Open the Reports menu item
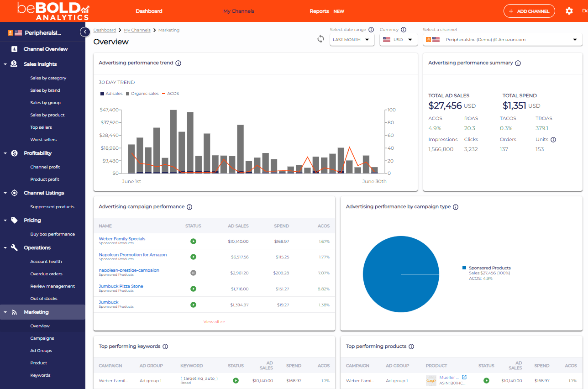The height and width of the screenshot is (389, 588). [319, 11]
